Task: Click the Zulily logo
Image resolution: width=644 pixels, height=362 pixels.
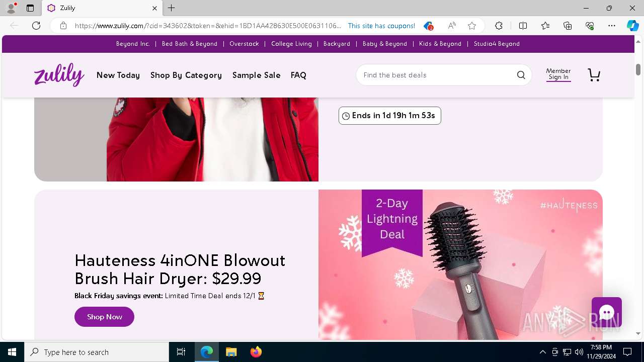Action: coord(59,75)
